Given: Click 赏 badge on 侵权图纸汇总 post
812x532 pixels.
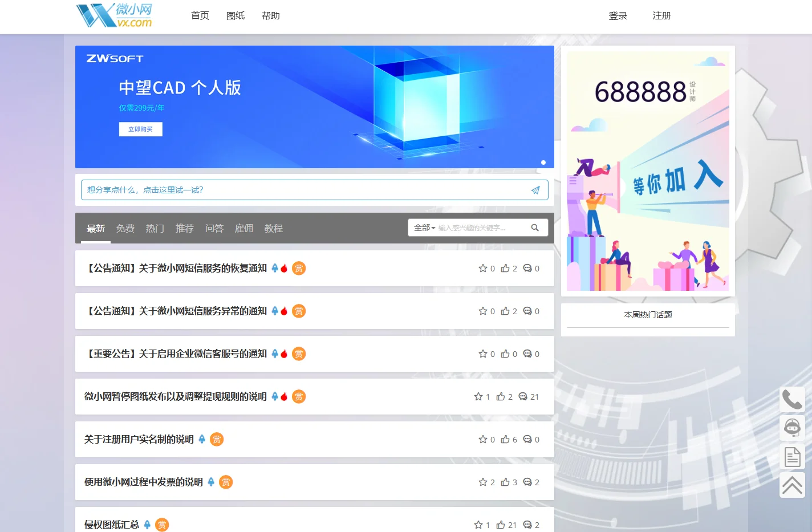Looking at the screenshot, I should tap(162, 525).
